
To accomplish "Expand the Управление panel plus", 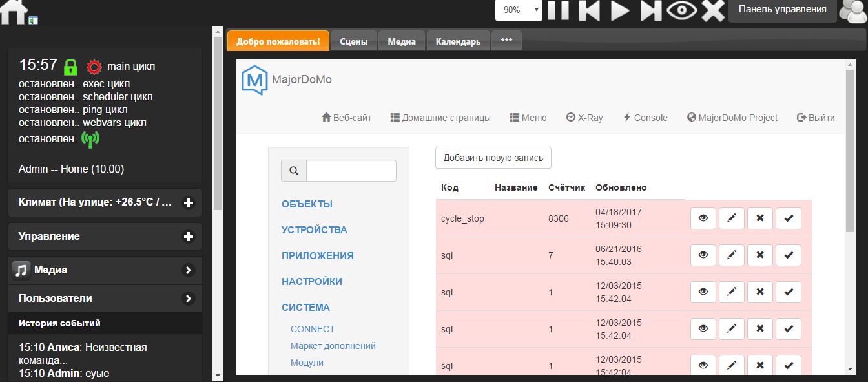I will coord(189,237).
